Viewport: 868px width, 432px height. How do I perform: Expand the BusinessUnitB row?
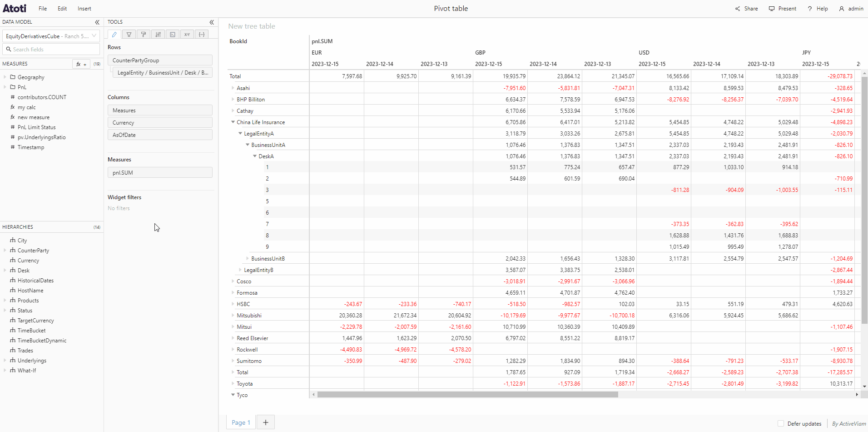[x=248, y=258]
